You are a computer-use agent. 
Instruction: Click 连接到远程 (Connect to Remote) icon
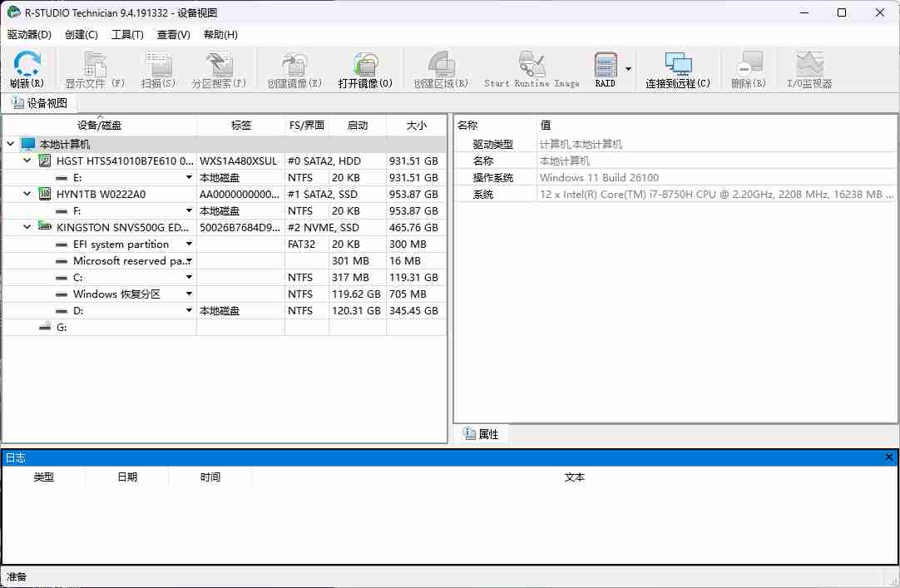pos(677,68)
